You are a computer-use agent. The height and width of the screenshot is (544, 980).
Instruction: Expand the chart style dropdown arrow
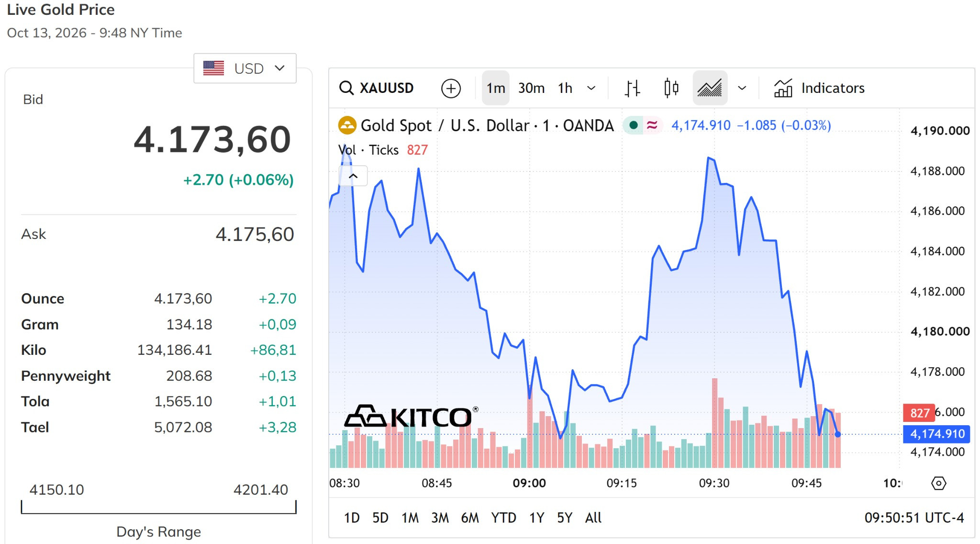click(742, 88)
